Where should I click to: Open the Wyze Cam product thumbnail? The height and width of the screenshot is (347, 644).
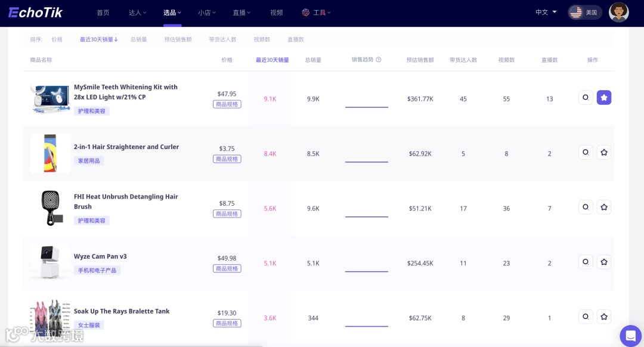50,263
